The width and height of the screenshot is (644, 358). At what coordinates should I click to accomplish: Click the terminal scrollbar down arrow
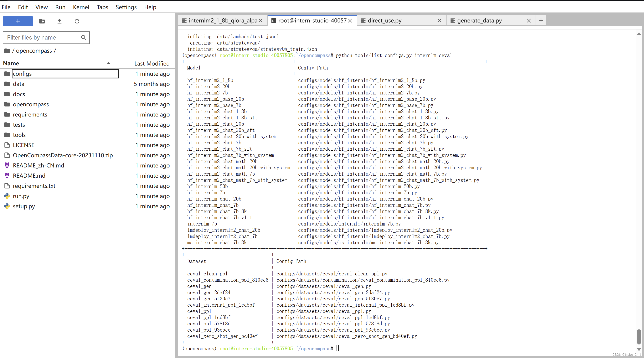tap(639, 349)
